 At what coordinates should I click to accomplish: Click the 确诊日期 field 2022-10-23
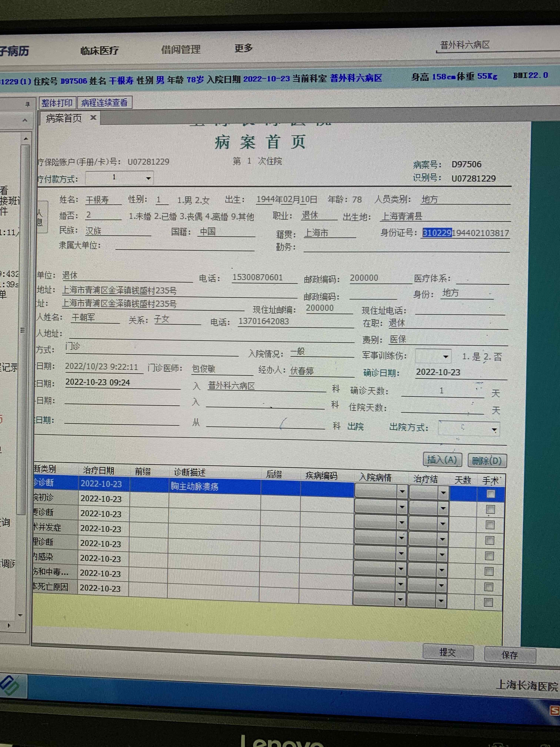pos(461,373)
